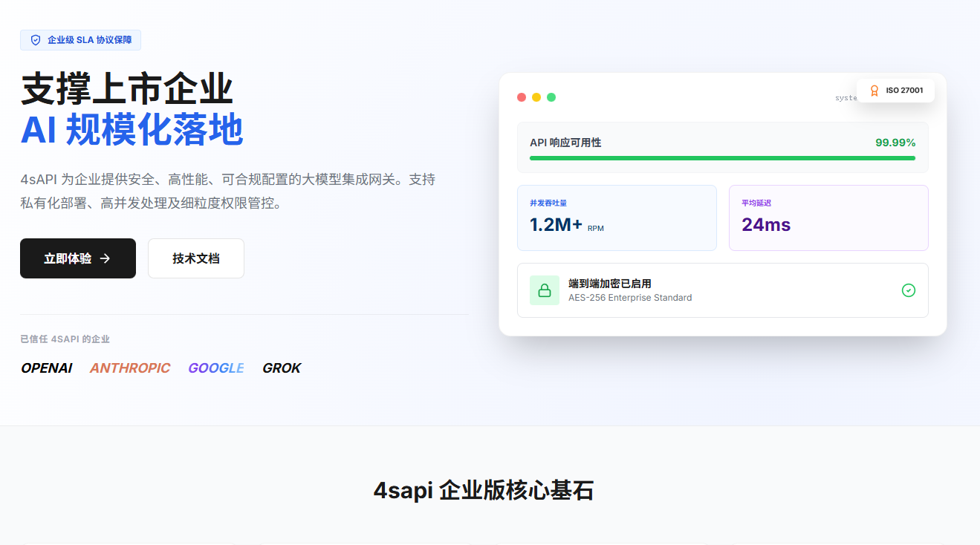Click the GROK logo

[x=282, y=368]
